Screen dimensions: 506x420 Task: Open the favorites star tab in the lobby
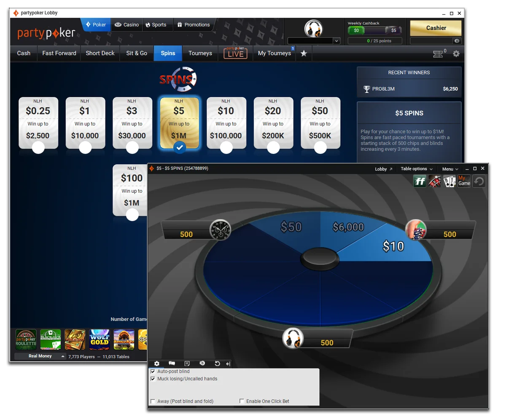click(304, 54)
